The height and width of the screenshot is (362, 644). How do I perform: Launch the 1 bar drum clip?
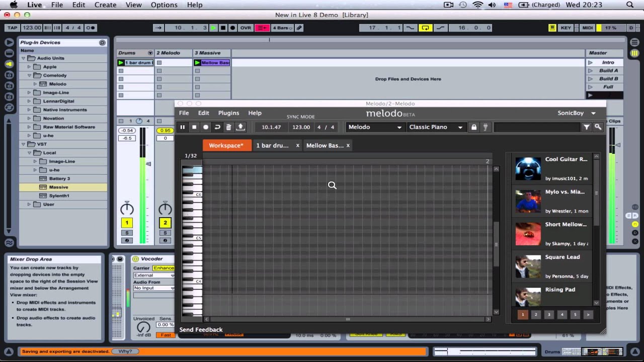pyautogui.click(x=121, y=63)
